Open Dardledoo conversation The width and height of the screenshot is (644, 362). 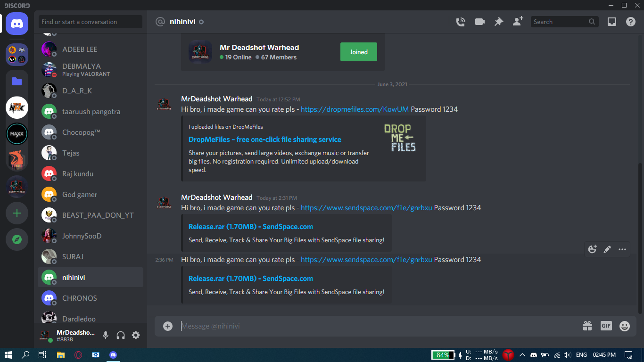(91, 317)
